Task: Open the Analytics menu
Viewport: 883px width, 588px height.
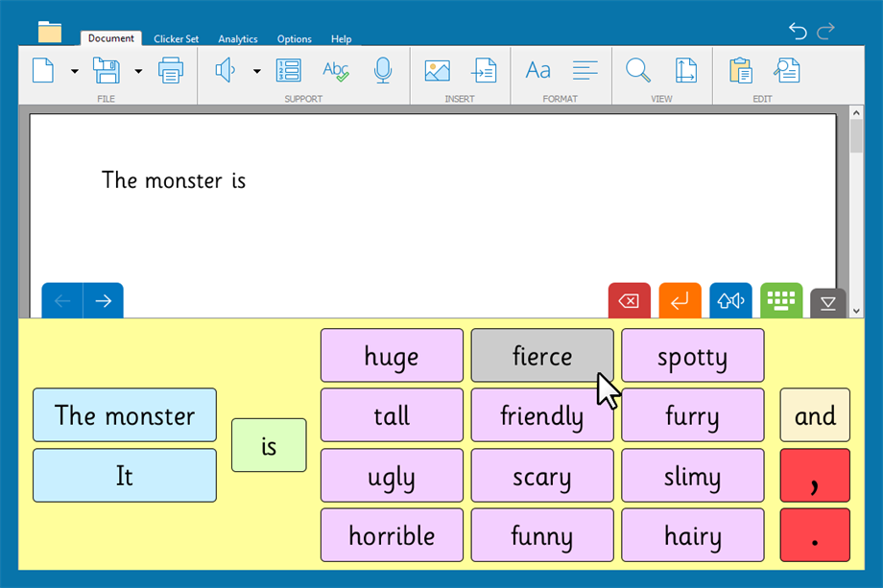Action: (x=237, y=39)
